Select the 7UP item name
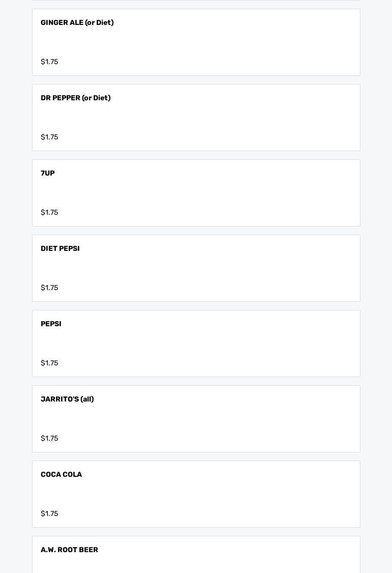The width and height of the screenshot is (392, 573). click(x=47, y=174)
